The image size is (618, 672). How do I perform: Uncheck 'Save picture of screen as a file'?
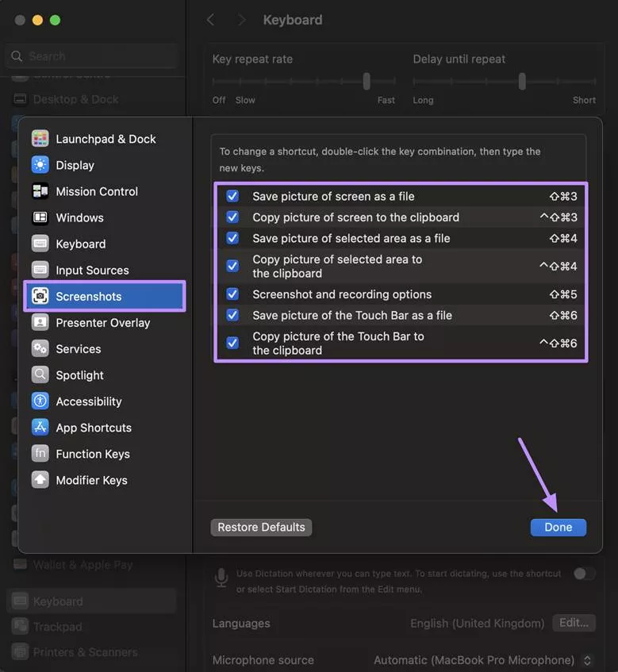[x=232, y=196]
